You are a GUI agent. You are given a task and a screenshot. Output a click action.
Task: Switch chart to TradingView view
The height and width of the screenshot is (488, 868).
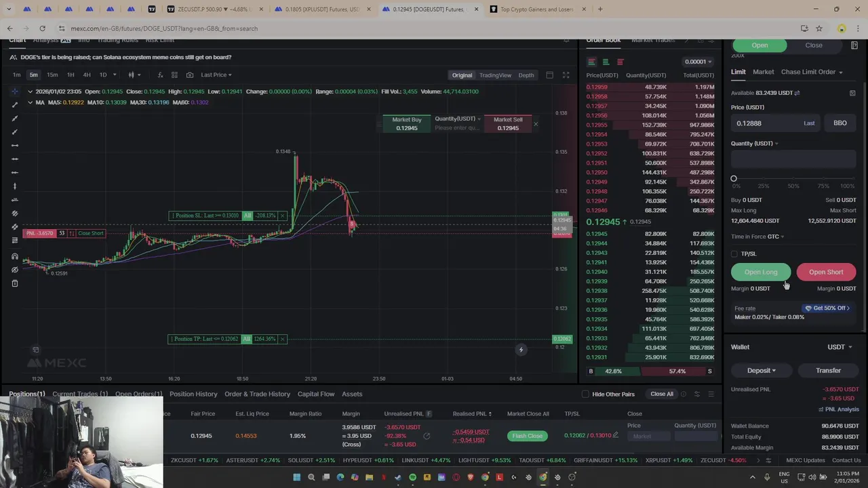pos(495,75)
